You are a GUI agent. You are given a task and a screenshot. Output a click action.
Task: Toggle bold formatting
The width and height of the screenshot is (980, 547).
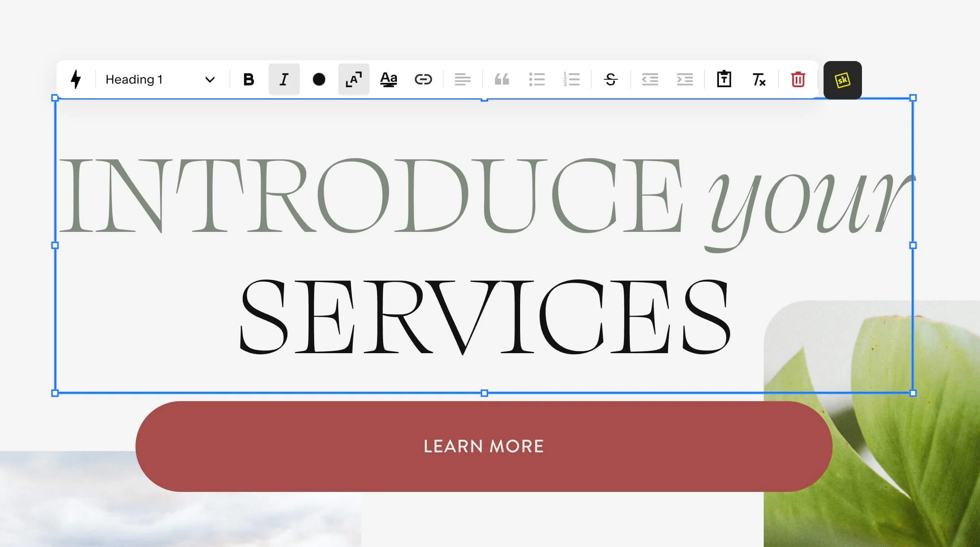click(249, 80)
